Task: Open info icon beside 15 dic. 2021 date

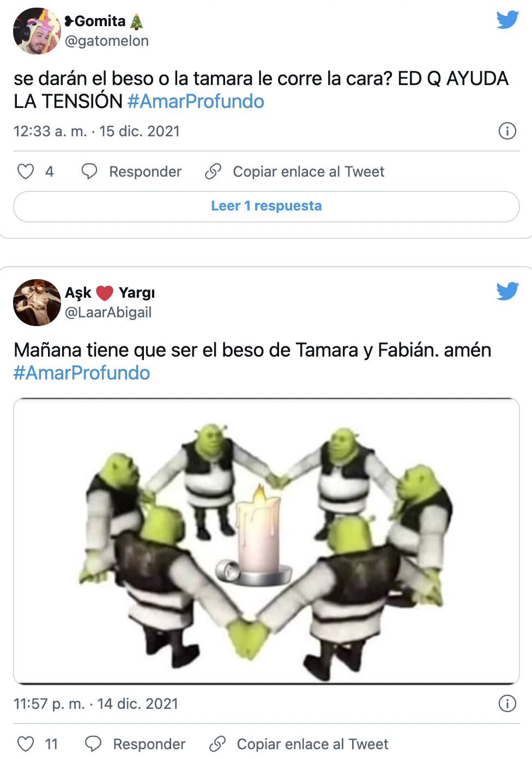Action: pyautogui.click(x=507, y=131)
